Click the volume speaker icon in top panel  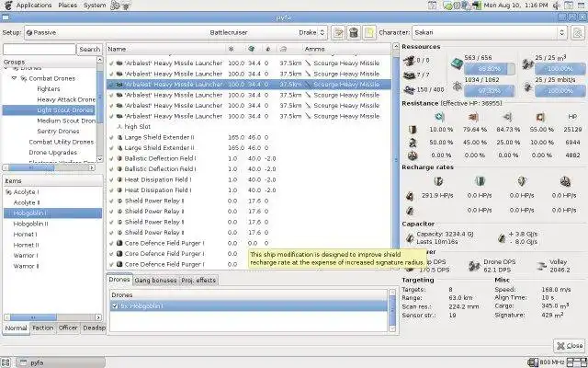[x=557, y=6]
